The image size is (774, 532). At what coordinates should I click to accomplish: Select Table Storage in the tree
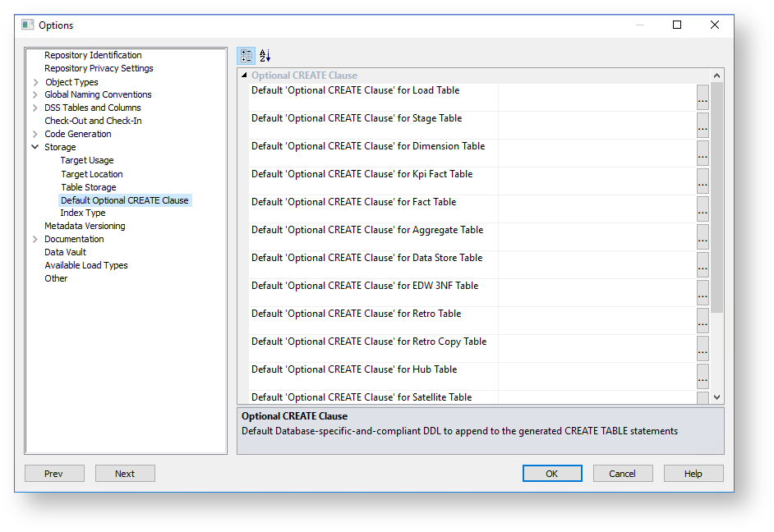[89, 187]
